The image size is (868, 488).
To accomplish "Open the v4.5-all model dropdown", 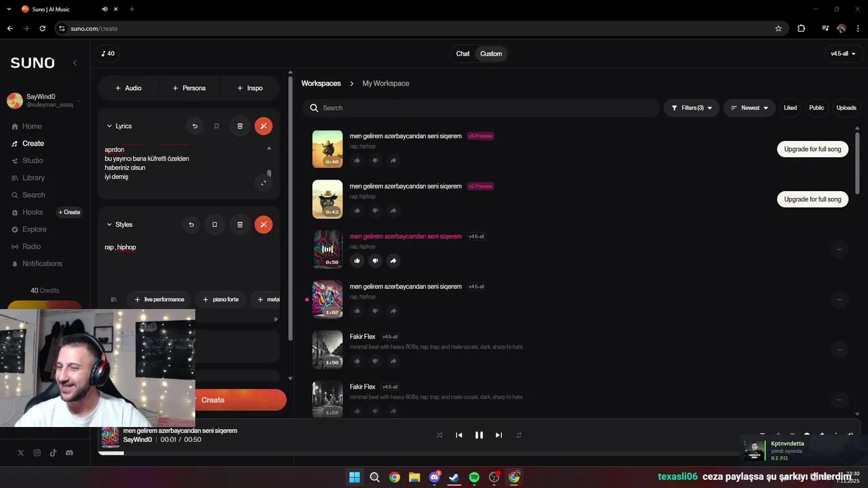I will (842, 54).
